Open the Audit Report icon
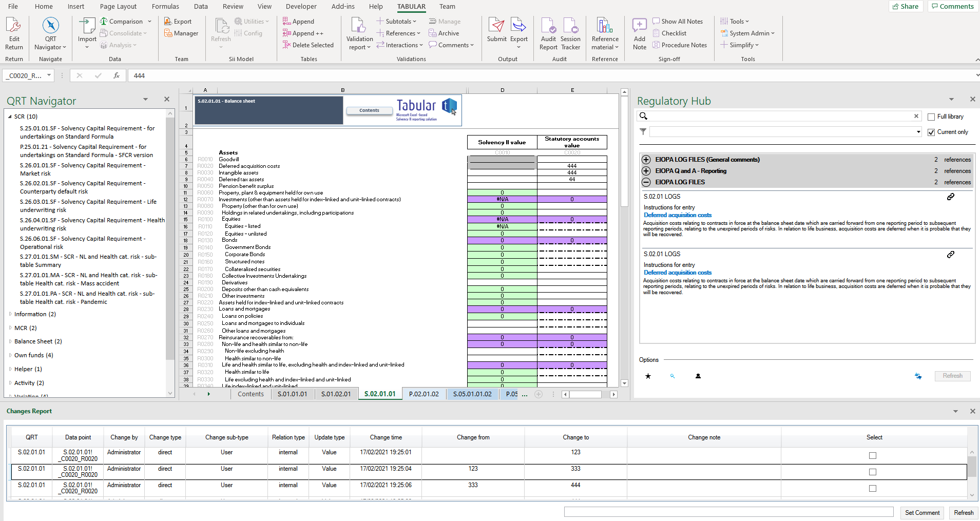This screenshot has width=980, height=521. (x=548, y=26)
